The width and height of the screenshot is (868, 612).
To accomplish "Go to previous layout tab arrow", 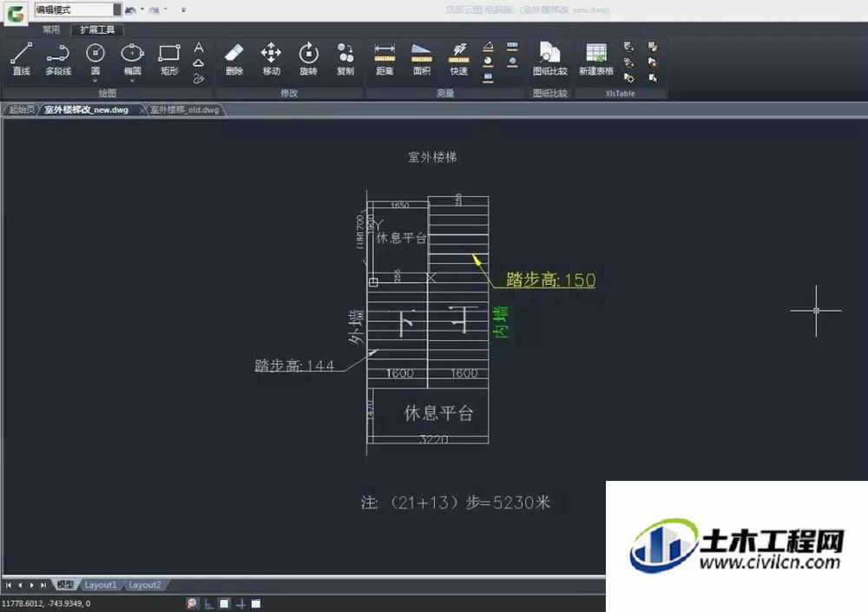I will coord(20,585).
